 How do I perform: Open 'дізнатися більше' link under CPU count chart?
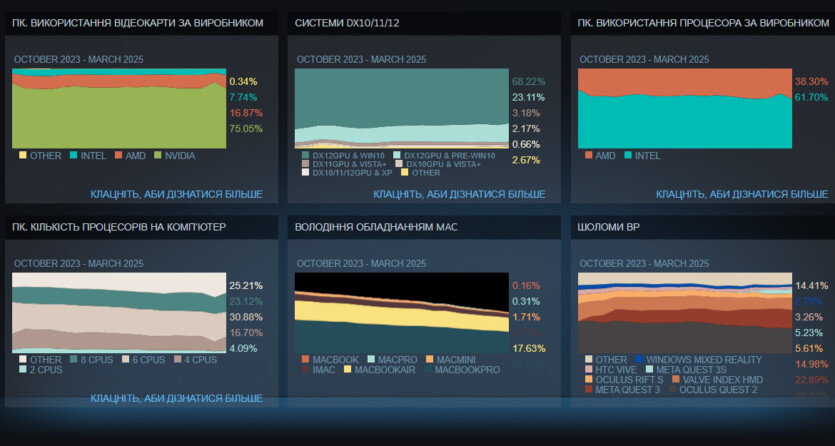tap(177, 398)
